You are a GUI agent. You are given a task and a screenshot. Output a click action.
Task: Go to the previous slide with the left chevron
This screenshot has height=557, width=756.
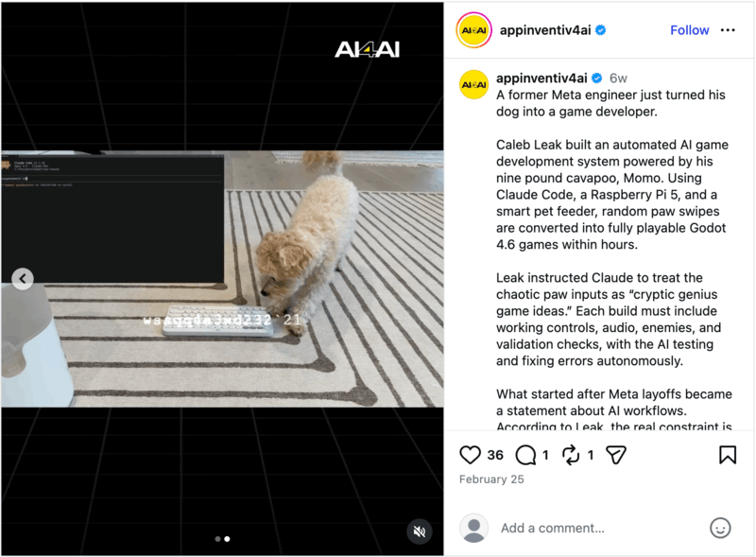point(22,278)
